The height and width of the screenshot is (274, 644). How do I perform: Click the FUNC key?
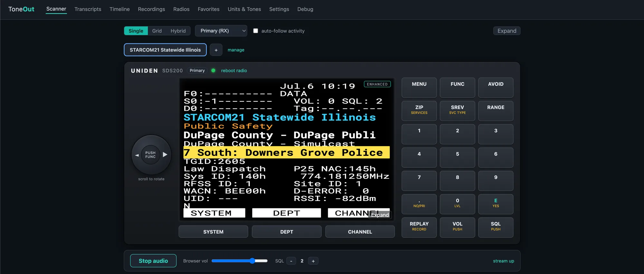click(458, 88)
